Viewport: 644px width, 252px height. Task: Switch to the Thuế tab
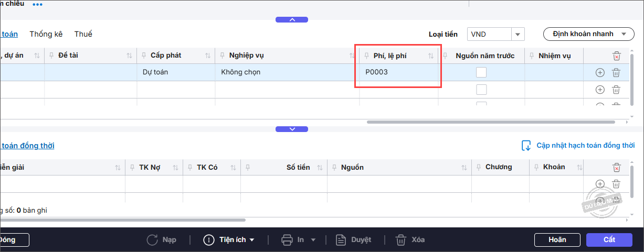point(83,34)
